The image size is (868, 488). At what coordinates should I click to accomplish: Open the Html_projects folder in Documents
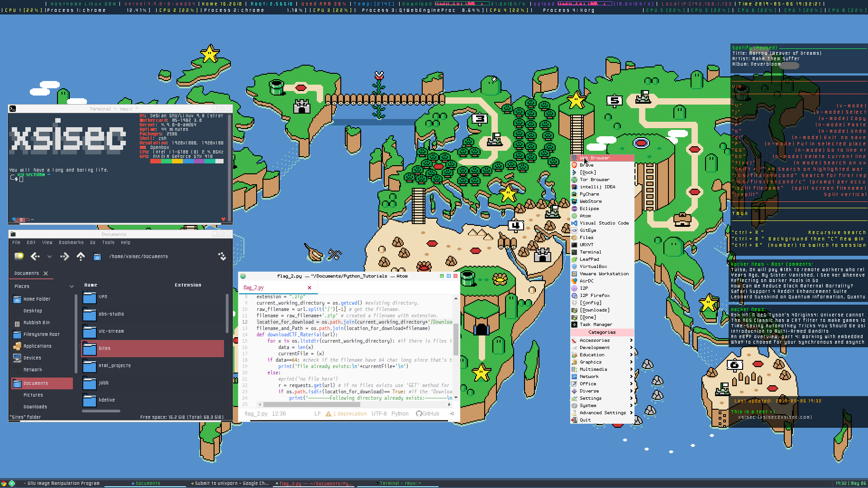click(153, 366)
